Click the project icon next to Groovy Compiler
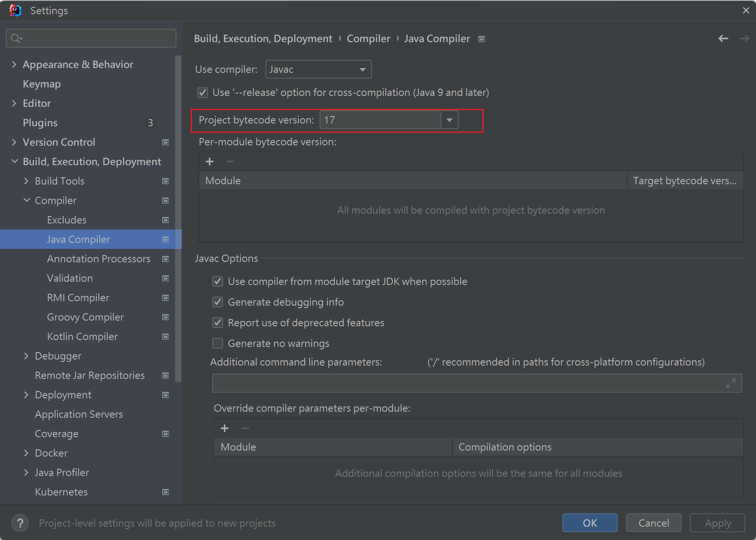The image size is (756, 540). point(166,317)
